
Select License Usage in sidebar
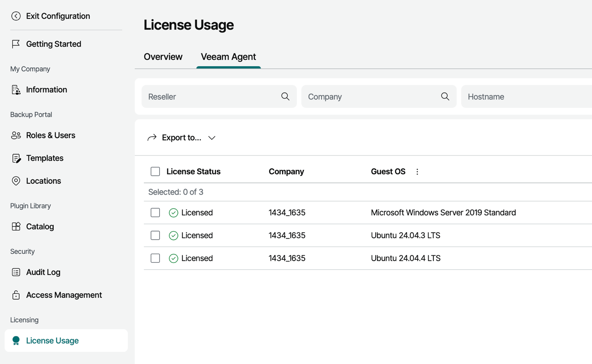click(x=66, y=341)
